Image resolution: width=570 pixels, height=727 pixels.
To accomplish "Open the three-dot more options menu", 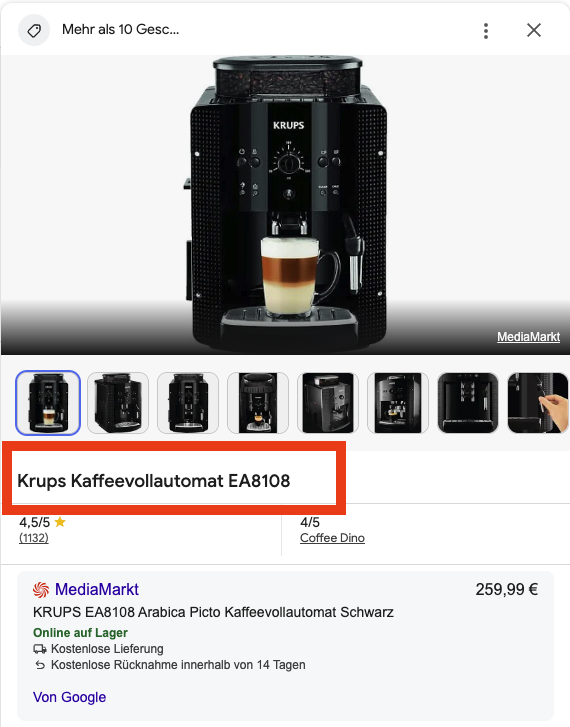I will [x=486, y=31].
